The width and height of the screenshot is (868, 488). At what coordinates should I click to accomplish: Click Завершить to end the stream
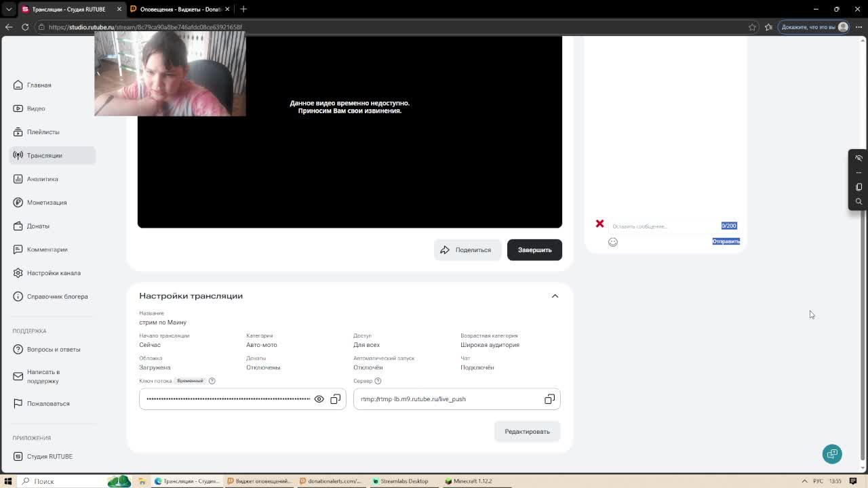click(x=534, y=250)
